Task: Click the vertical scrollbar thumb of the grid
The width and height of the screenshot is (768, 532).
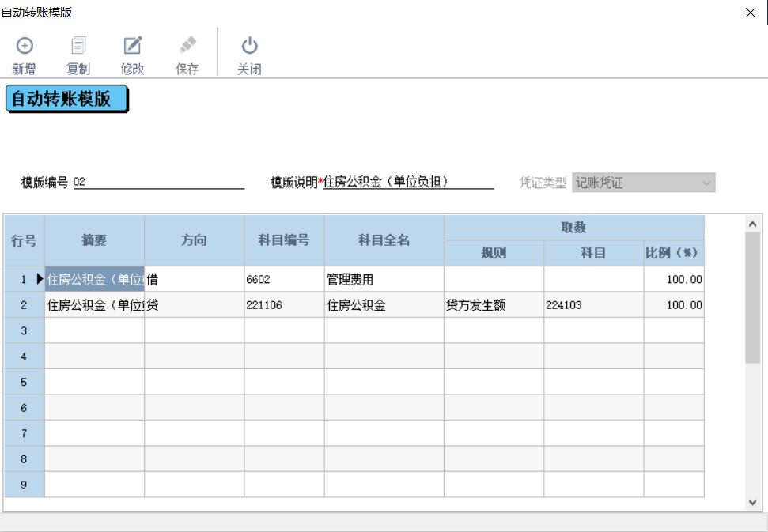Action: (x=752, y=297)
